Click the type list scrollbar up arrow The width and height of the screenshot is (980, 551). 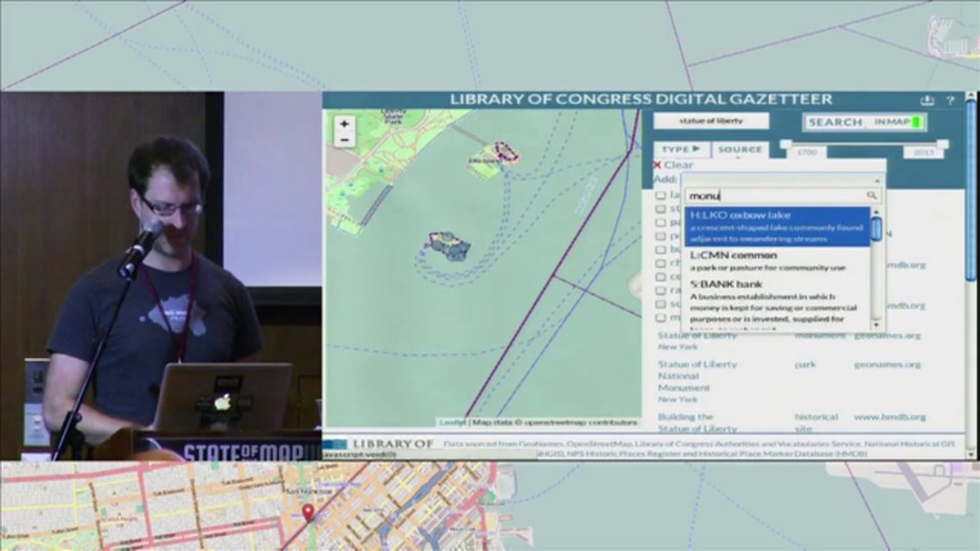(876, 211)
